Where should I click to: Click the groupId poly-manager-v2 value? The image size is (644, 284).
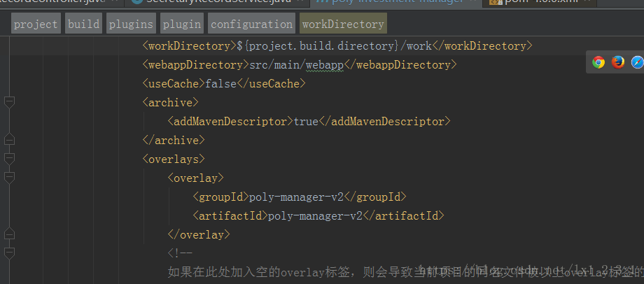pyautogui.click(x=296, y=197)
